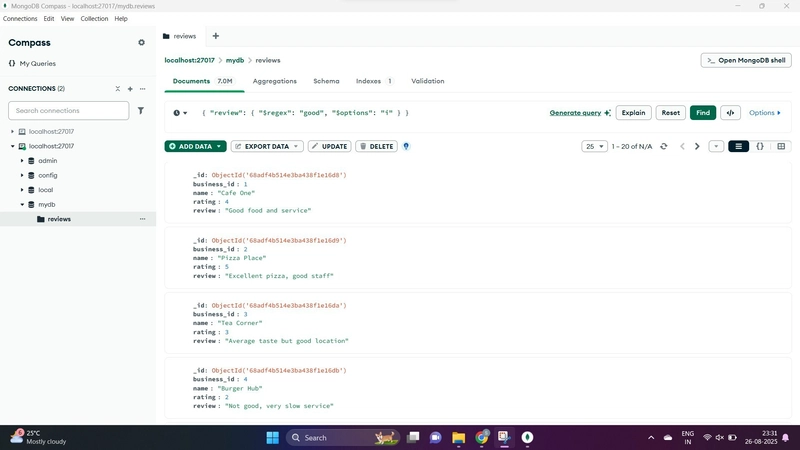
Task: Click the export query to language icon
Action: tap(730, 113)
